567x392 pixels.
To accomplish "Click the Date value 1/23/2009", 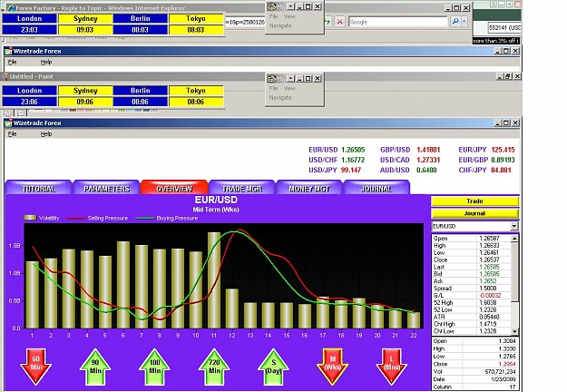I will click(x=503, y=379).
